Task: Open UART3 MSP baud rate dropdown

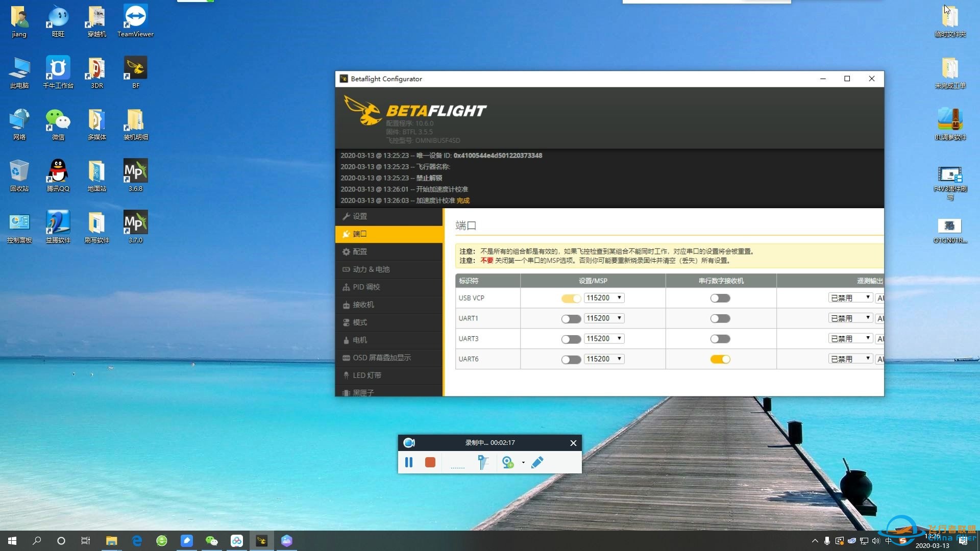Action: [604, 339]
